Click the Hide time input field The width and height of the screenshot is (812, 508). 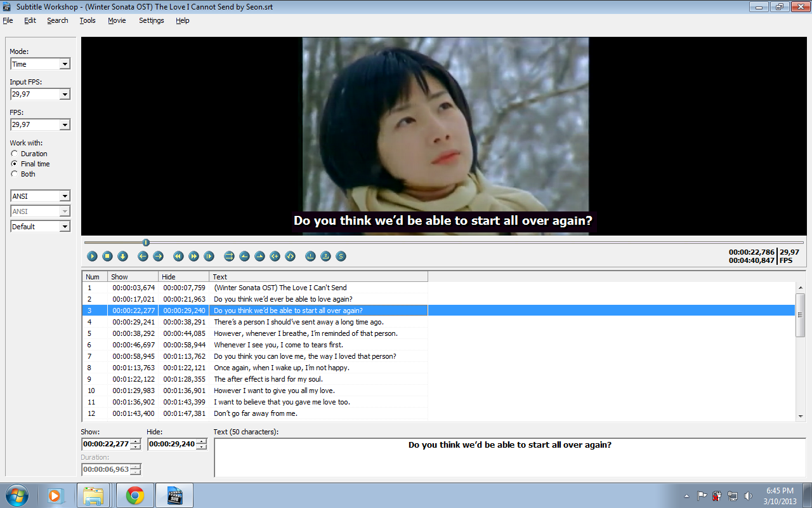(172, 444)
